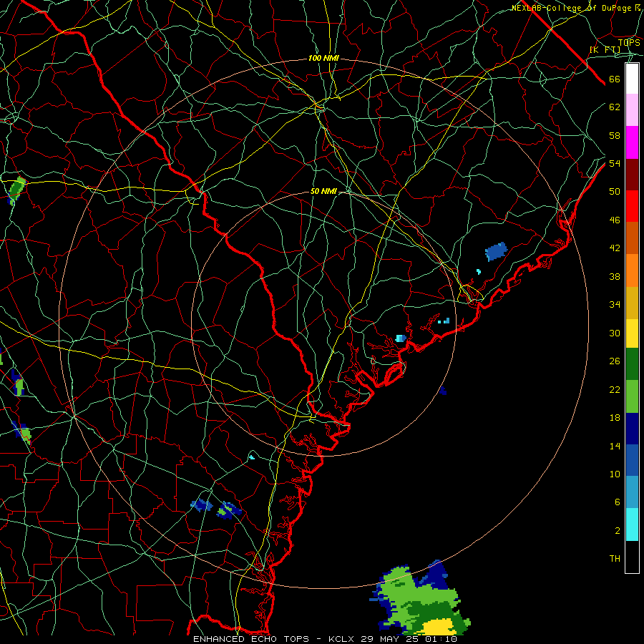Click the legend value 30
The image size is (644, 644).
[x=615, y=333]
